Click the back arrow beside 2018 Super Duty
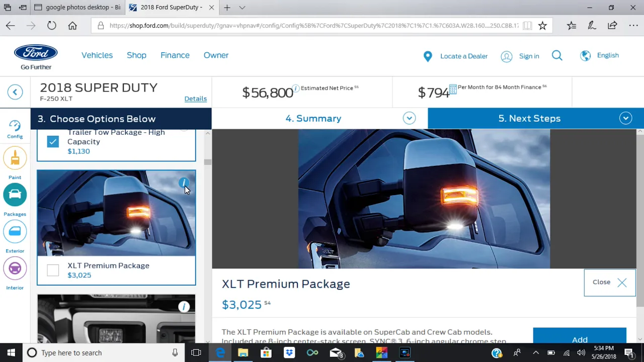 (x=15, y=92)
